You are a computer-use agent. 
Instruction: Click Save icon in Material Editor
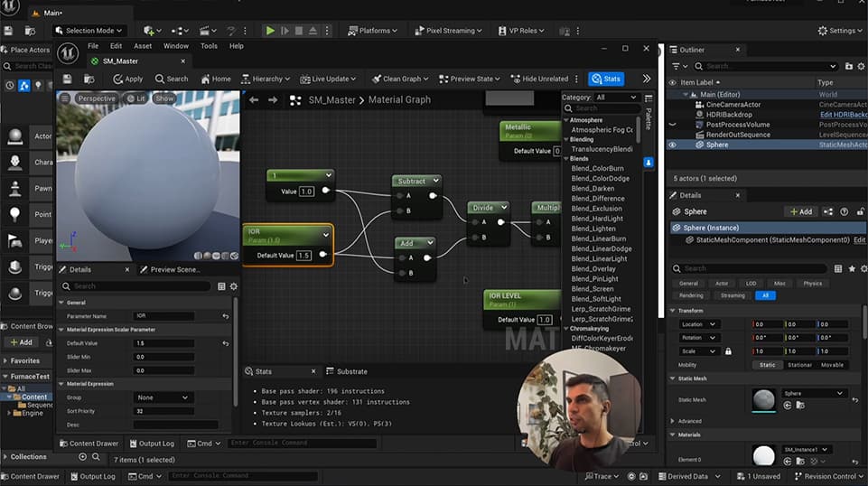click(x=67, y=79)
